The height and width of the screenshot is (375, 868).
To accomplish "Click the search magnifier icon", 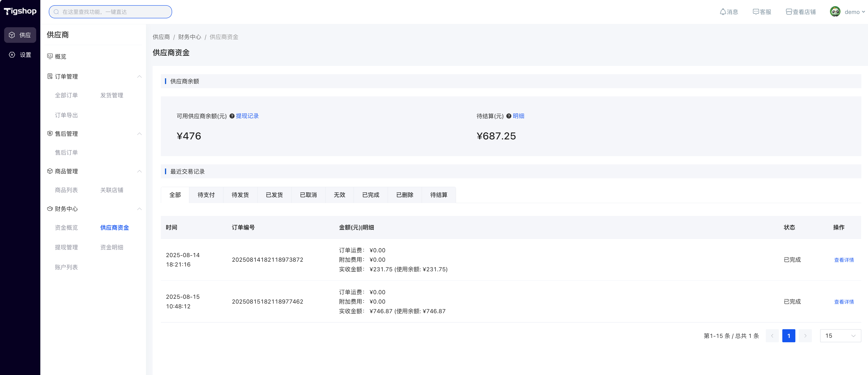I will pyautogui.click(x=56, y=12).
